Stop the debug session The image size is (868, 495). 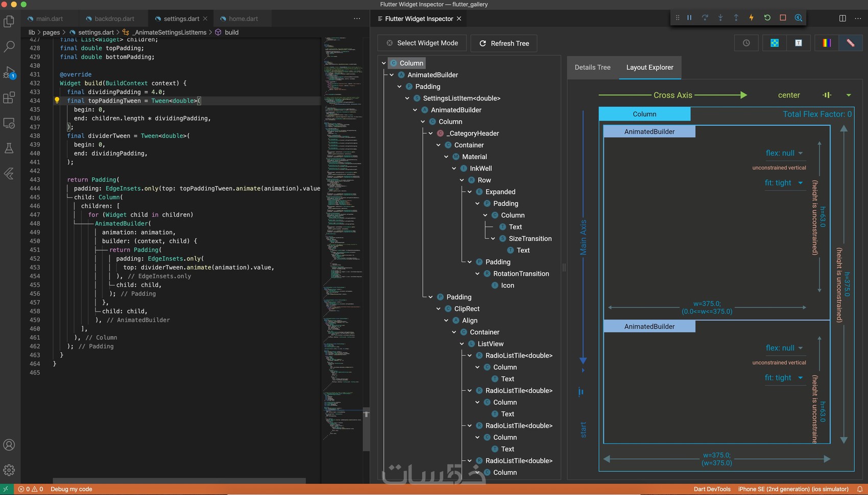click(x=783, y=18)
